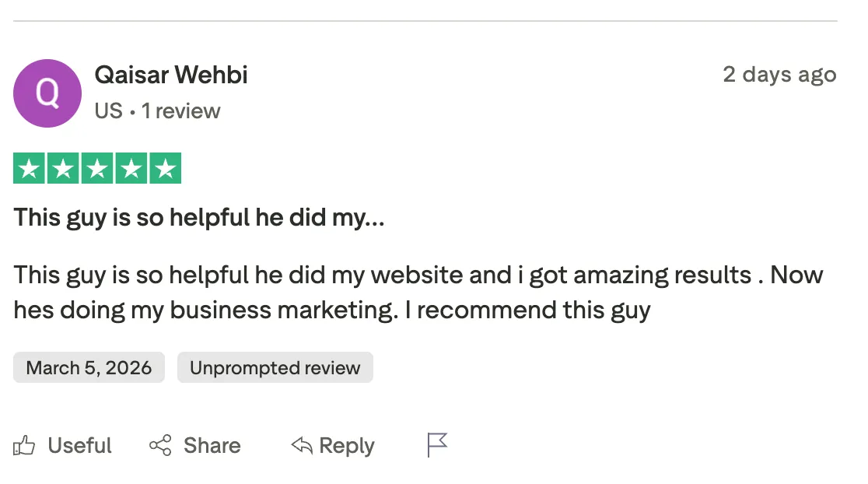This screenshot has width=868, height=484.
Task: Click the "2 days ago" timestamp
Action: [x=779, y=75]
